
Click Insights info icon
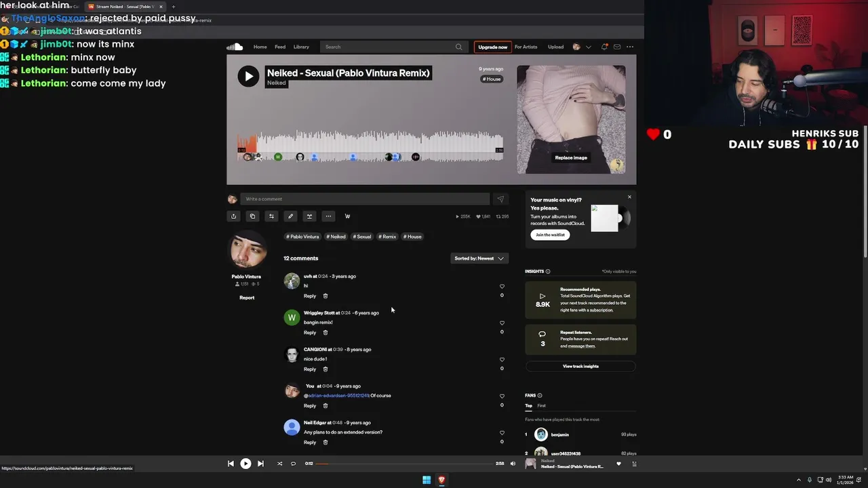click(x=548, y=271)
